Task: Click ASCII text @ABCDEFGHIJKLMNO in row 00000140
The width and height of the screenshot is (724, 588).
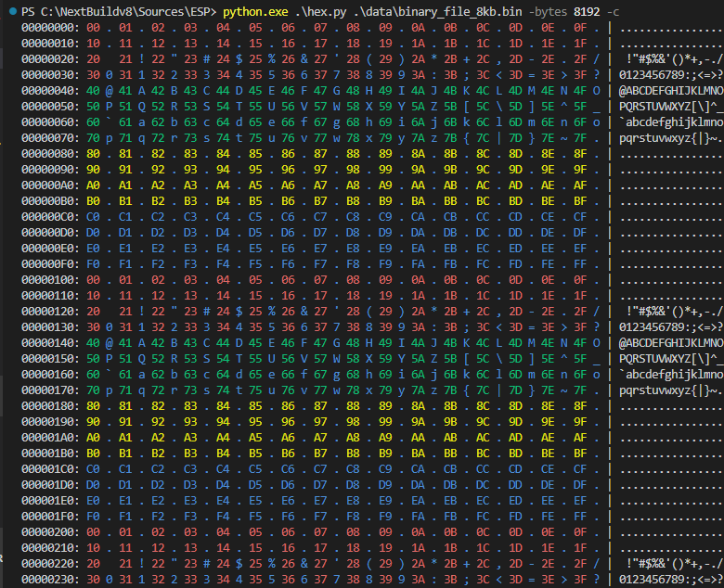Action: point(671,343)
